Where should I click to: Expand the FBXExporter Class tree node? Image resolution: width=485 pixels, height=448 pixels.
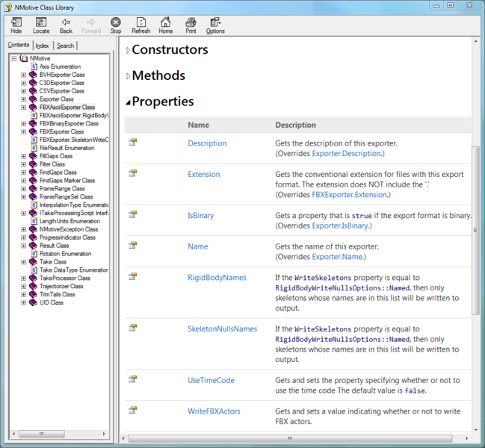coord(24,131)
